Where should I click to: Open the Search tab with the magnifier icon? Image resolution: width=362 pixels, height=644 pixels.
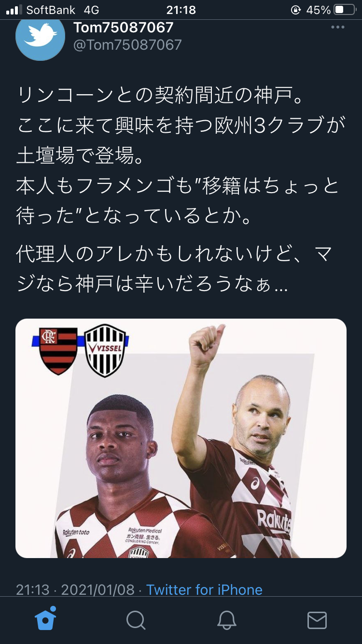[136, 620]
